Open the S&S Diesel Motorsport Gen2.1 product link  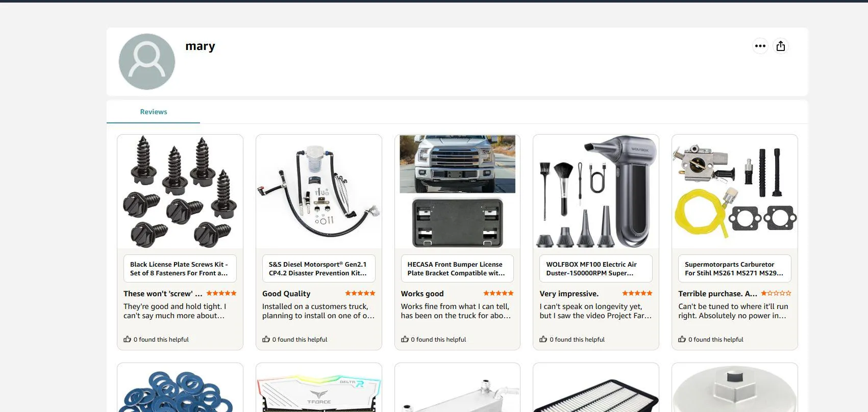319,269
